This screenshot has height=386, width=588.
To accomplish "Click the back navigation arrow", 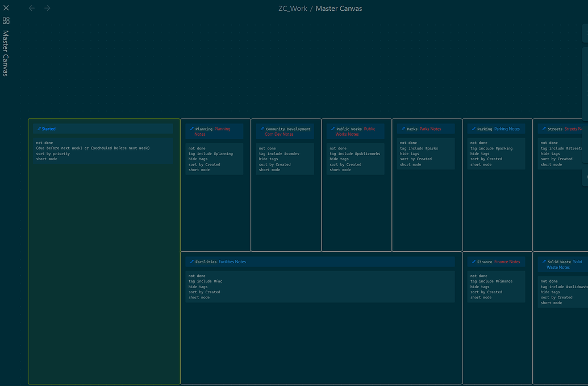I will (x=31, y=8).
